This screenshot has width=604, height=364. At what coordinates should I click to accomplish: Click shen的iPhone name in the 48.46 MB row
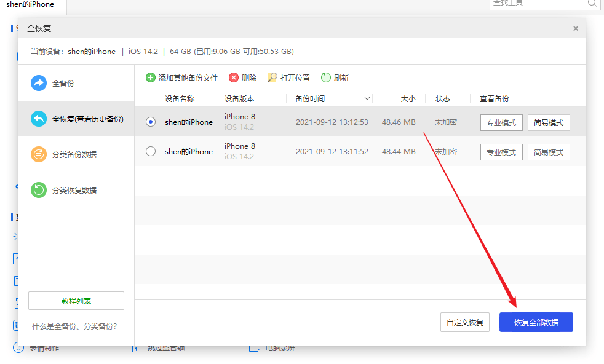[189, 122]
